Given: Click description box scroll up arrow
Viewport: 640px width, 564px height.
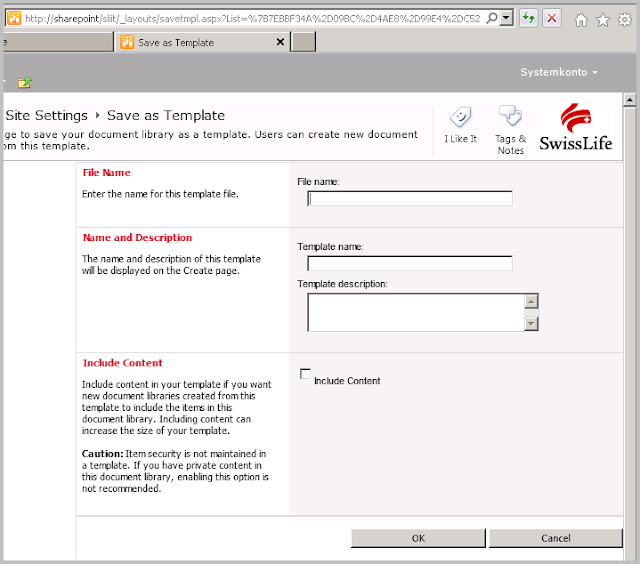Looking at the screenshot, I should tap(531, 302).
